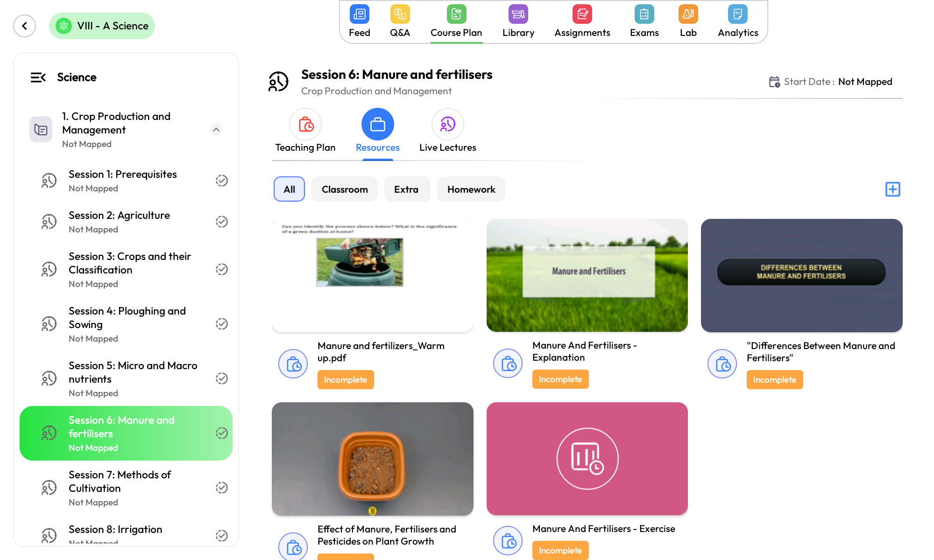934x560 pixels.
Task: Toggle completion check for Session 1: Prerequisites
Action: coord(222,181)
